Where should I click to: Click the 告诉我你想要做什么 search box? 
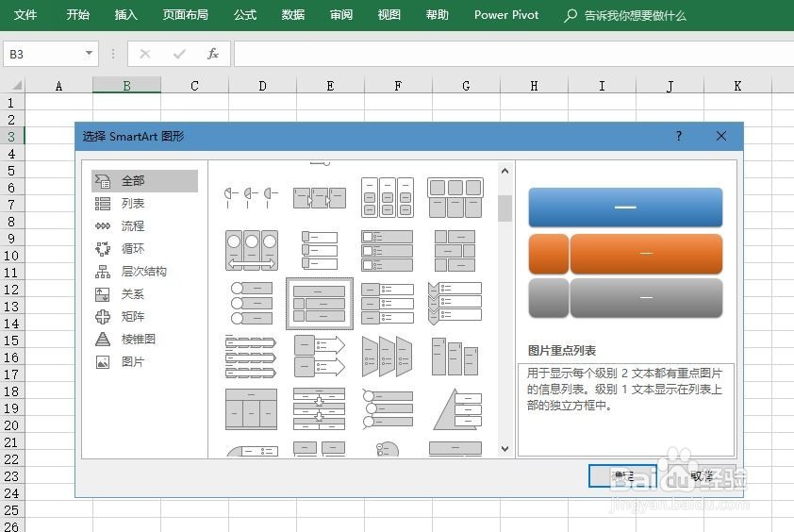pyautogui.click(x=626, y=15)
